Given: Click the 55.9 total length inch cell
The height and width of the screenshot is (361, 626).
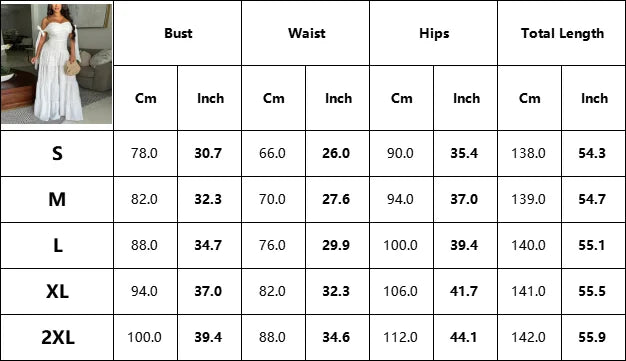Looking at the screenshot, I should [x=593, y=337].
